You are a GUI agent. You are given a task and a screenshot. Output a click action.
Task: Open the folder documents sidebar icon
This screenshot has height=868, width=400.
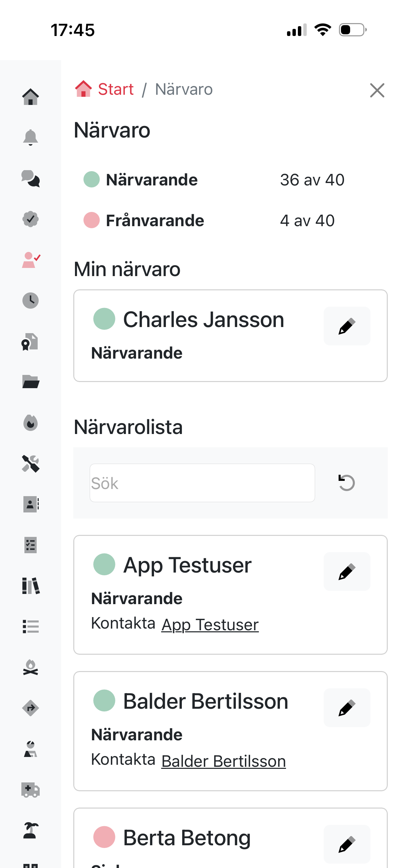coord(31,382)
